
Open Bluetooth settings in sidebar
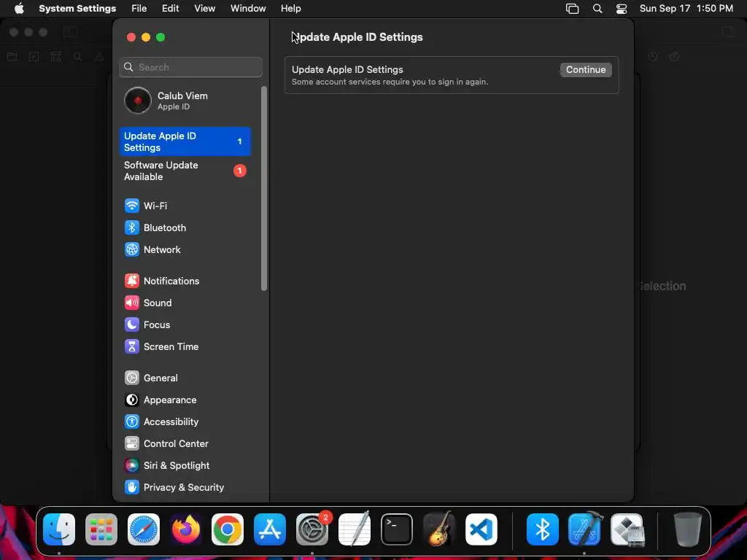tap(185, 227)
